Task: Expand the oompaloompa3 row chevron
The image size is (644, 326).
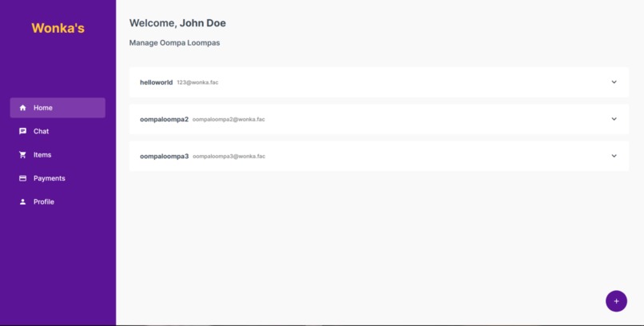Action: (614, 156)
